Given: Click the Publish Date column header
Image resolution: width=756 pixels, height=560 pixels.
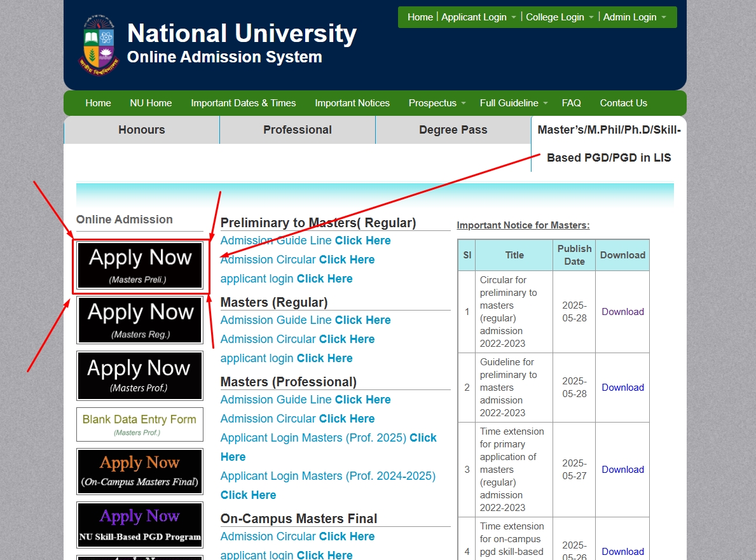Looking at the screenshot, I should [574, 255].
